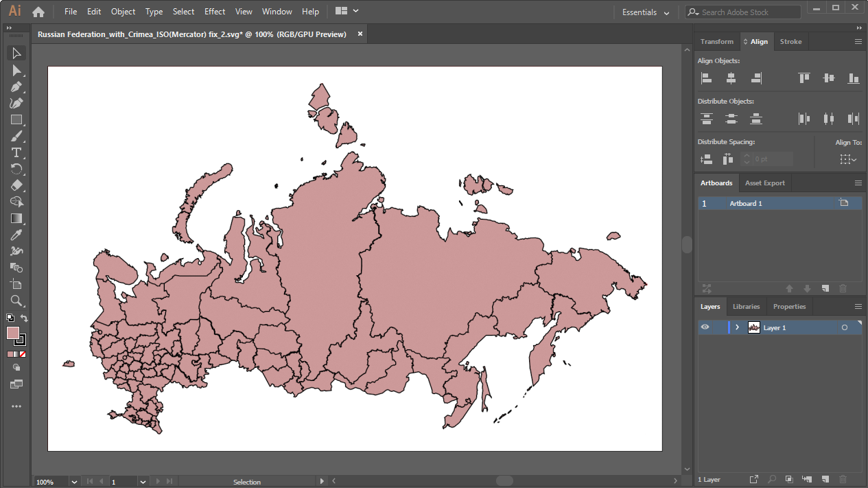
Task: Select the Zoom magnifier tool
Action: coord(16,301)
